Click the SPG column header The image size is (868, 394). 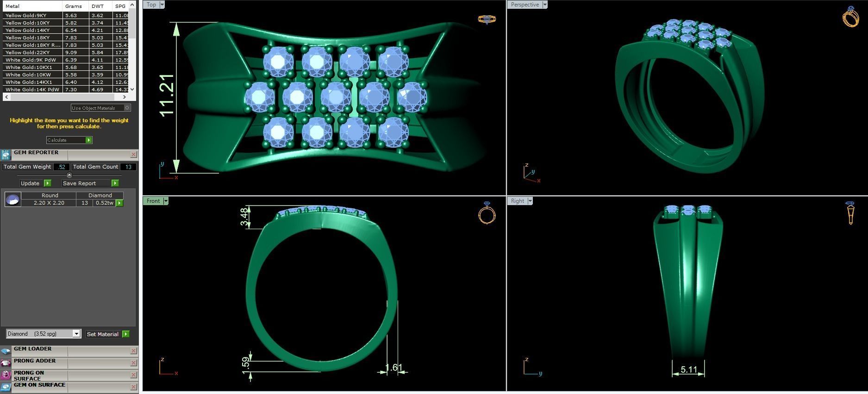(x=120, y=6)
